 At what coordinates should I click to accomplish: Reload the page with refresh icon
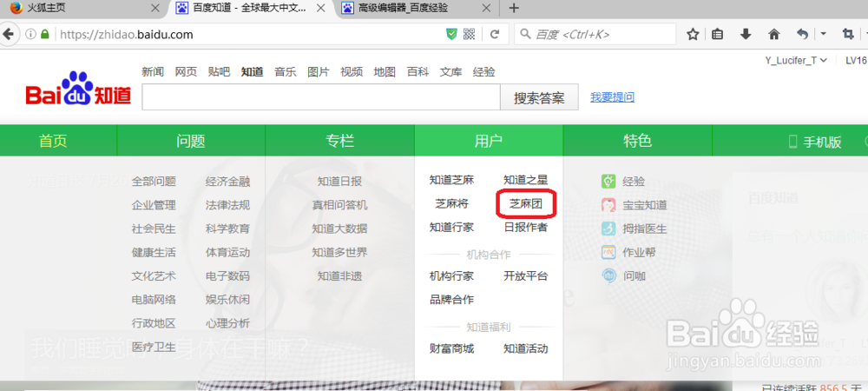coord(495,35)
